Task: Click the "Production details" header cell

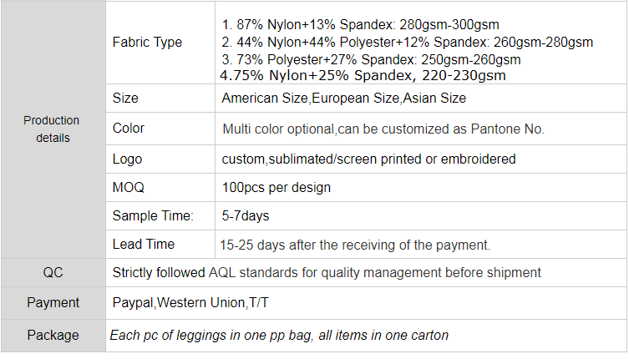Action: pos(52,129)
